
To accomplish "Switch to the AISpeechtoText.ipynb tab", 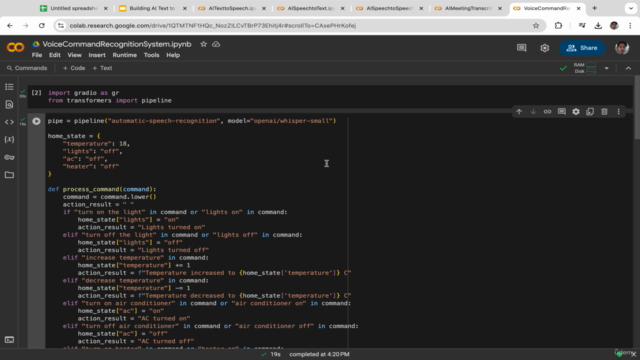I will [x=311, y=8].
